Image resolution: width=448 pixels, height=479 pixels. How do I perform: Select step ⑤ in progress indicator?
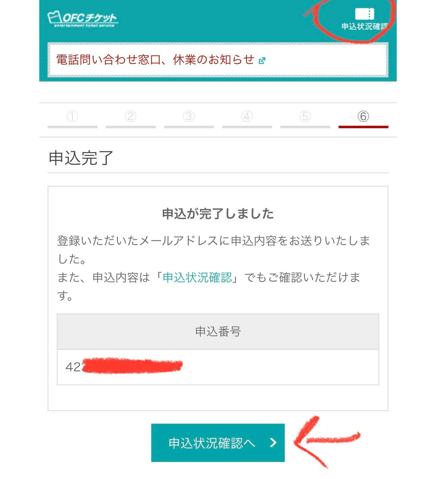tap(305, 116)
